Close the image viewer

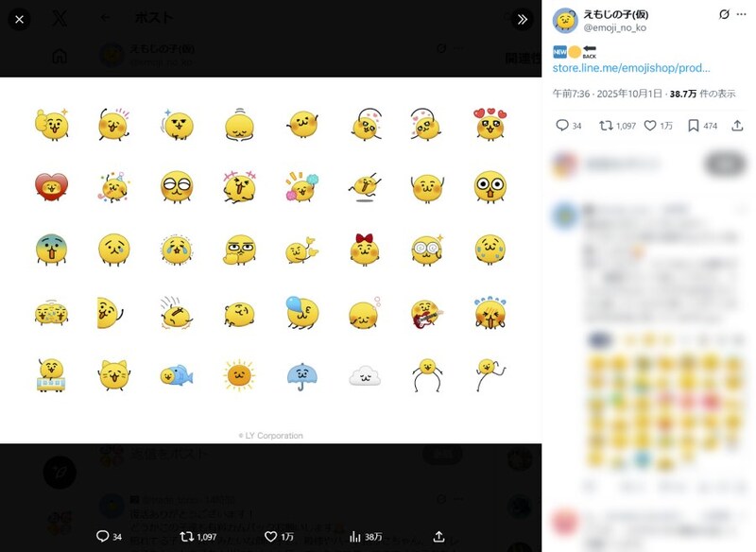pyautogui.click(x=20, y=20)
